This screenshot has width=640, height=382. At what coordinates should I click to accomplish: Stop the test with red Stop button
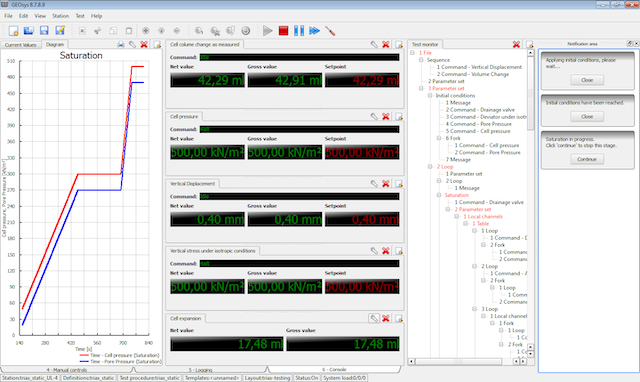coord(283,31)
